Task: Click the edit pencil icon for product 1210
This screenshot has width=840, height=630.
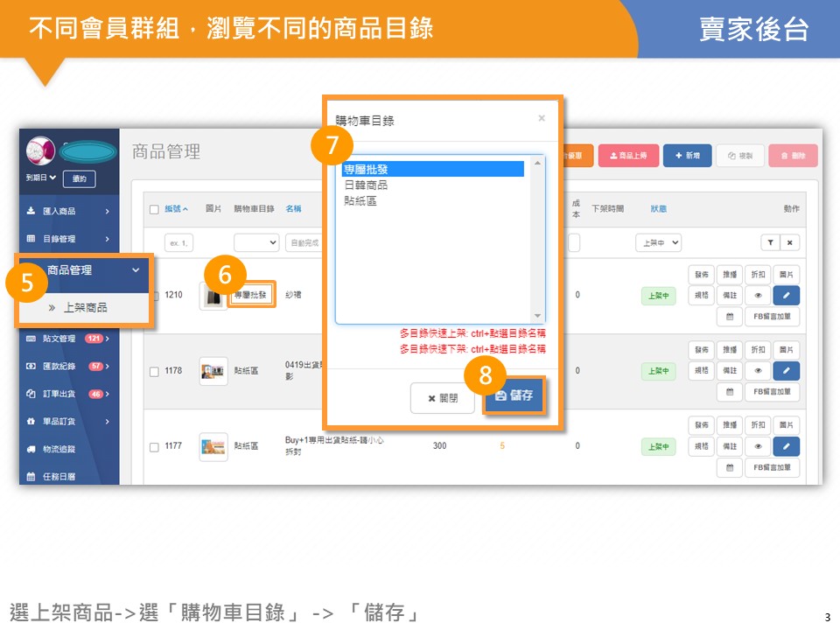Action: pos(786,296)
